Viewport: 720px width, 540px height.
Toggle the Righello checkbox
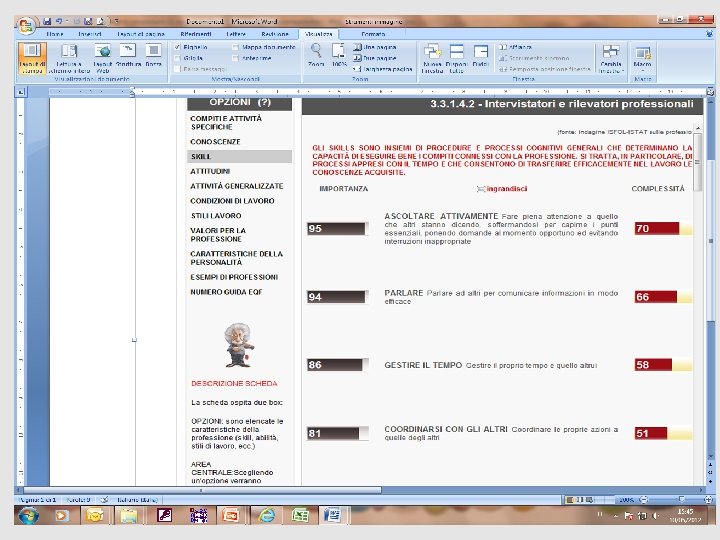(x=177, y=47)
